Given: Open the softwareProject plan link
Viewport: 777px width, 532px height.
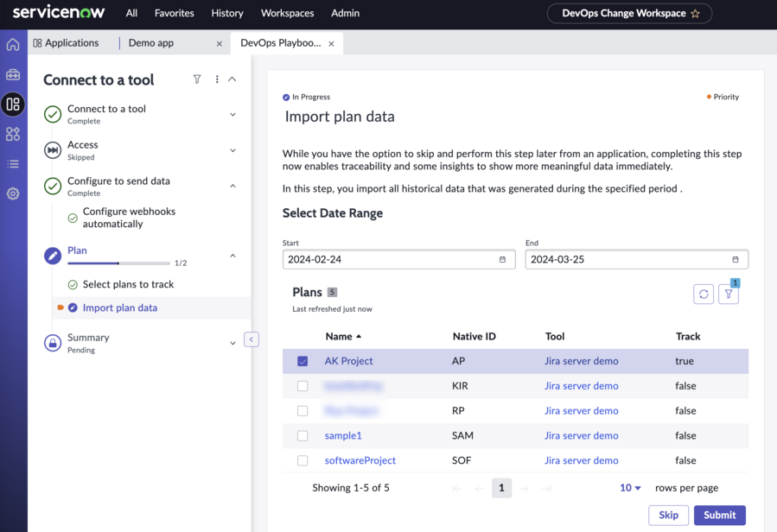Looking at the screenshot, I should coord(360,460).
